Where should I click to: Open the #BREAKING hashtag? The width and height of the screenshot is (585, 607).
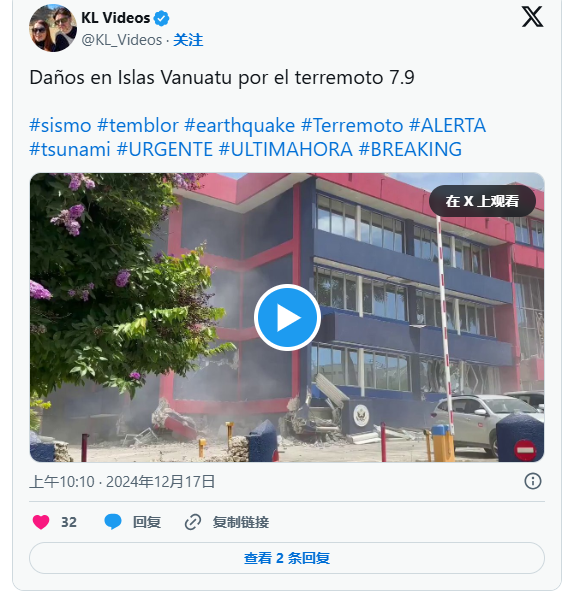click(x=410, y=149)
